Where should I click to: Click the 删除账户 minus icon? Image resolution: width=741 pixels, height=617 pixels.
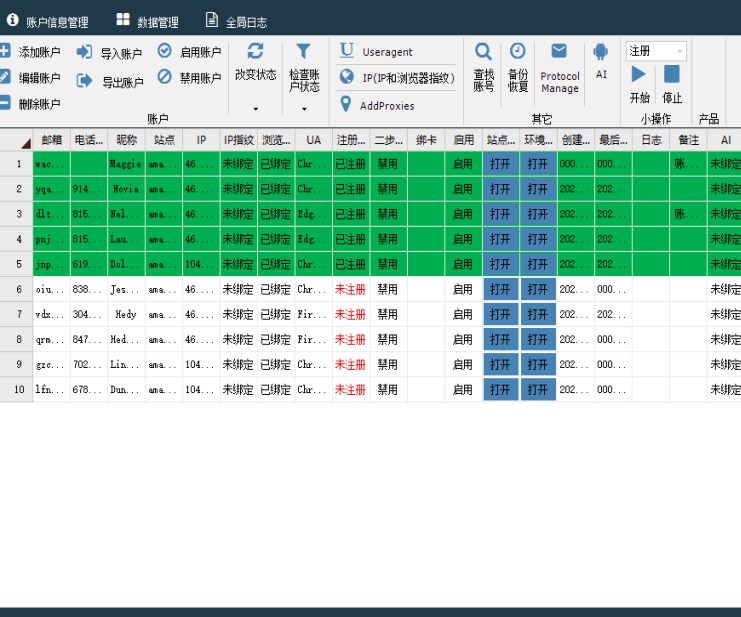point(5,103)
